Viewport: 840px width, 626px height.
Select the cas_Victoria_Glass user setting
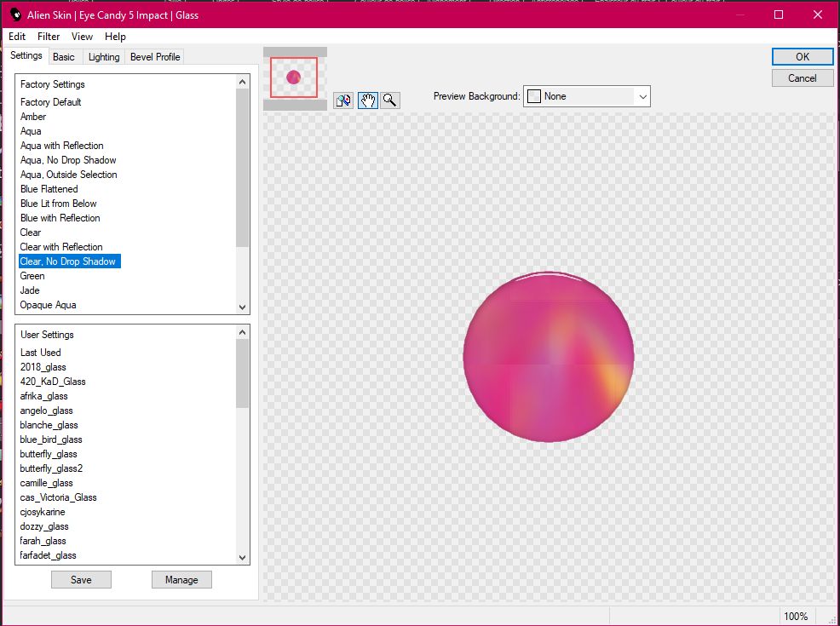(59, 497)
